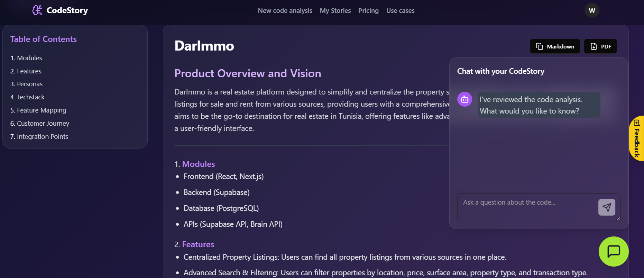Jump to Integration Points in contents
The width and height of the screenshot is (644, 278).
[x=39, y=137]
